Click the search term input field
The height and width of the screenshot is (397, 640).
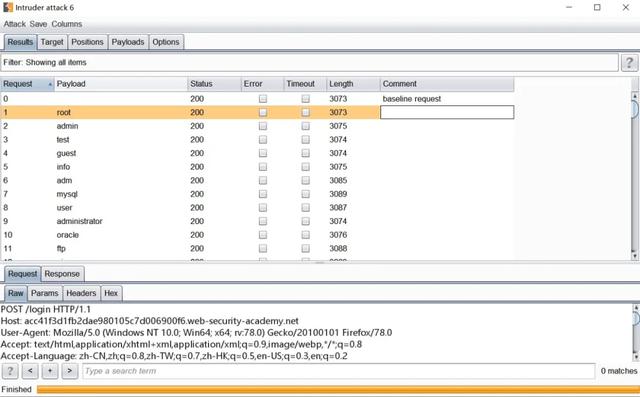pyautogui.click(x=338, y=371)
